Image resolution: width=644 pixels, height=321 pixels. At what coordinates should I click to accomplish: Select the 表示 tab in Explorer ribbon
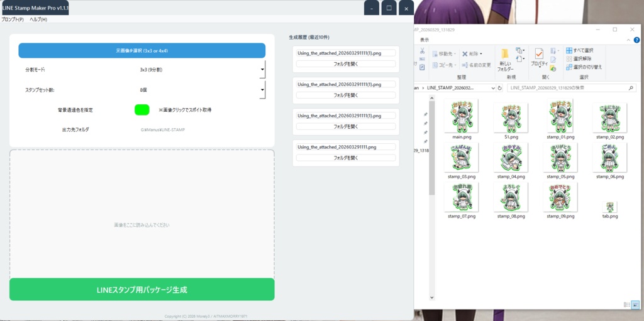tap(425, 40)
